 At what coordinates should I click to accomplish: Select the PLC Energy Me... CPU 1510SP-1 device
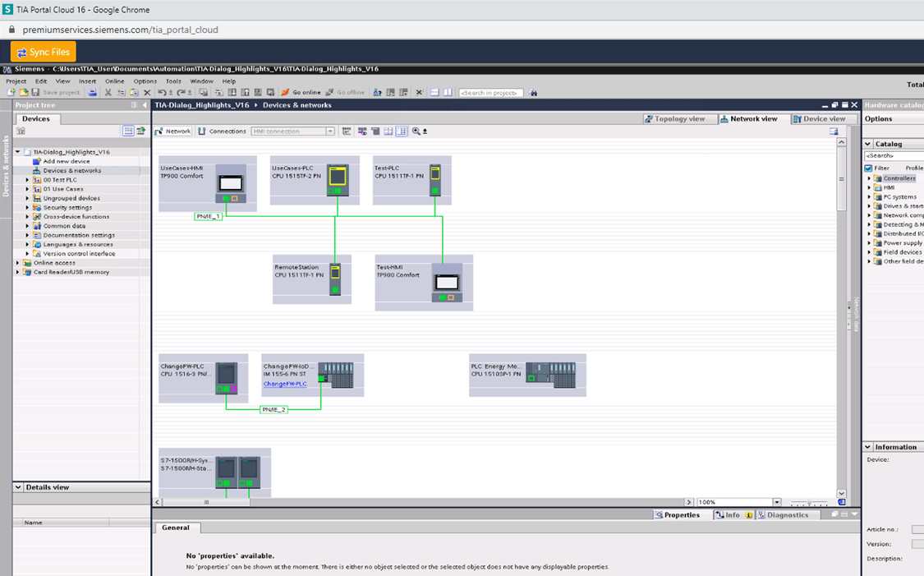(527, 375)
